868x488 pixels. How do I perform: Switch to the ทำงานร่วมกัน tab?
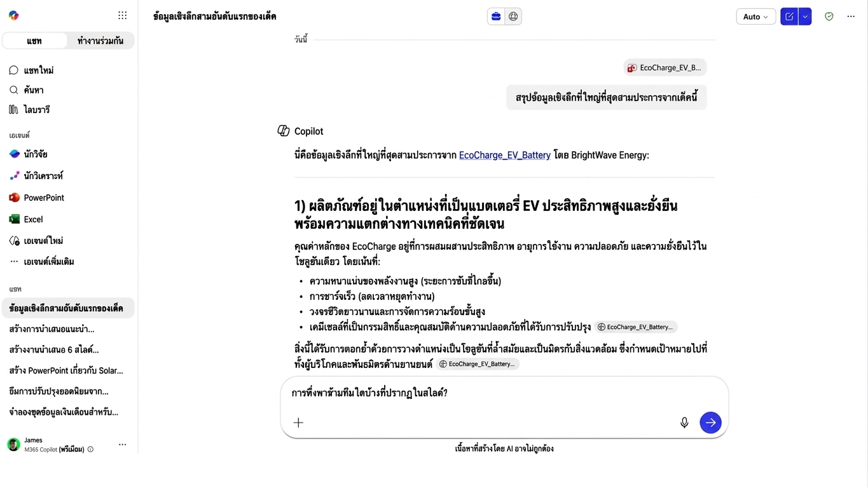100,41
